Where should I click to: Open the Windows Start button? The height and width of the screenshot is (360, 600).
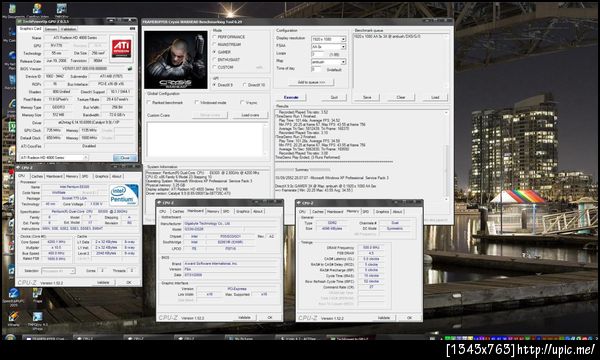click(10, 338)
